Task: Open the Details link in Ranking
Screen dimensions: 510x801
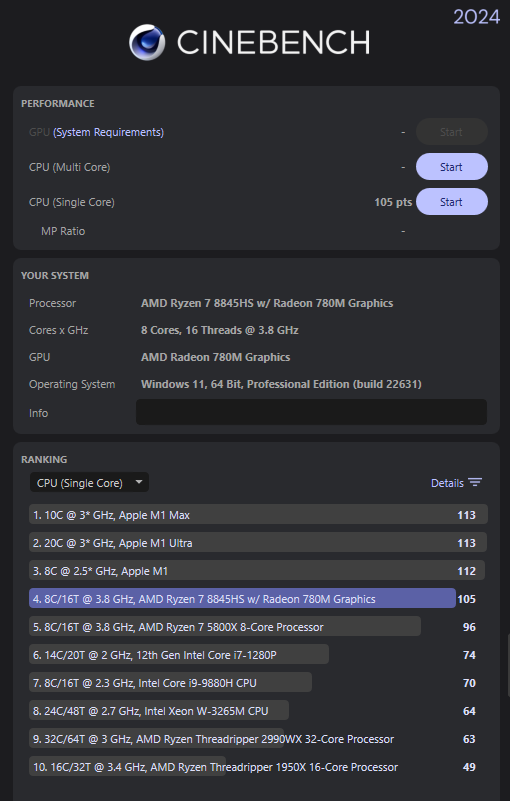Action: pos(447,483)
